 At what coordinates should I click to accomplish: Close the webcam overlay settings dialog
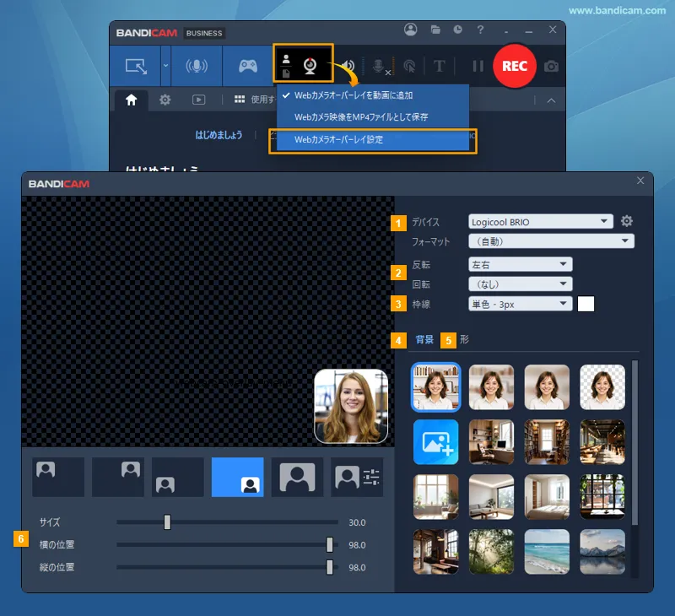[x=640, y=181]
